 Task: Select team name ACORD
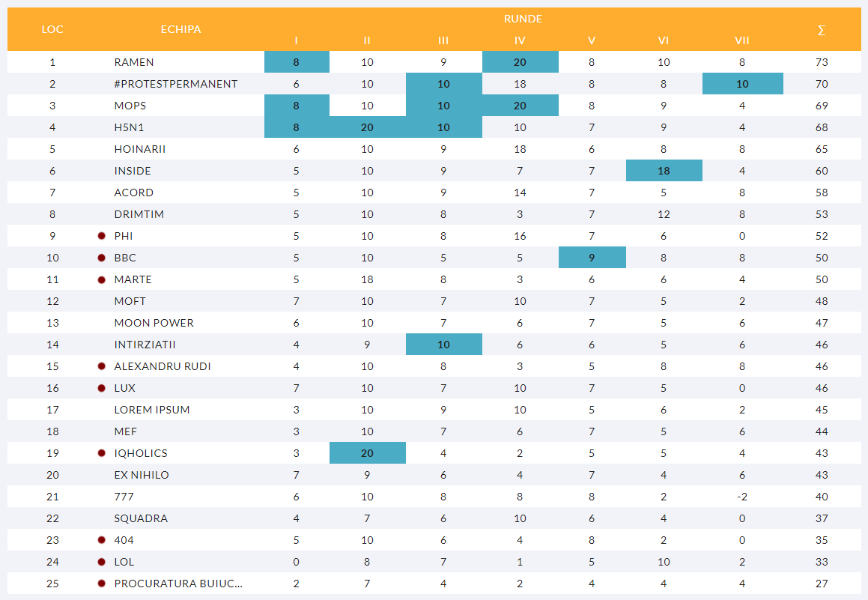(x=134, y=193)
